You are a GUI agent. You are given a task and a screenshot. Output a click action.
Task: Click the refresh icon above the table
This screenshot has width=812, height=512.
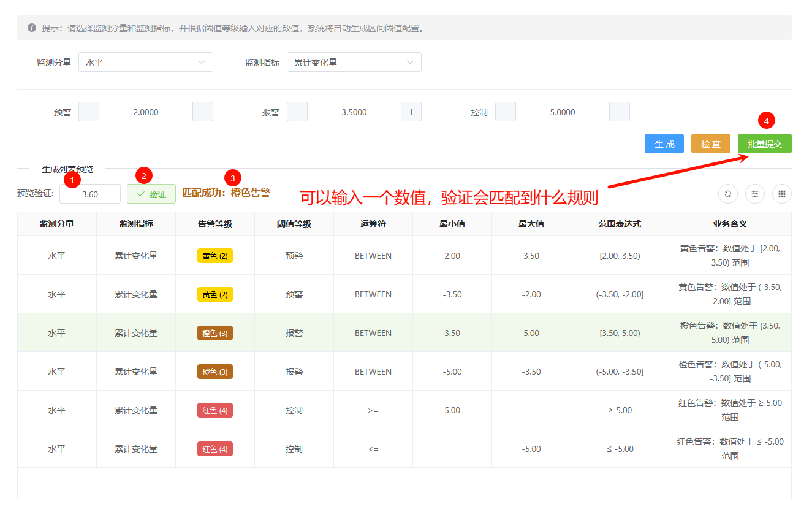click(x=727, y=194)
